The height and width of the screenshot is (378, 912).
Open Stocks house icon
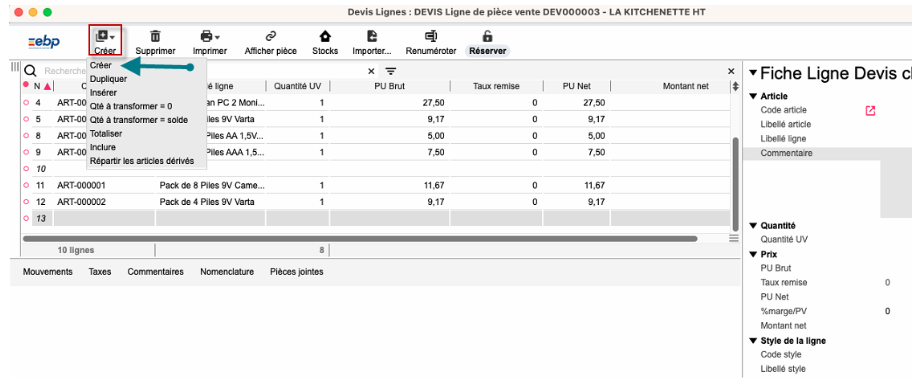[x=325, y=37]
